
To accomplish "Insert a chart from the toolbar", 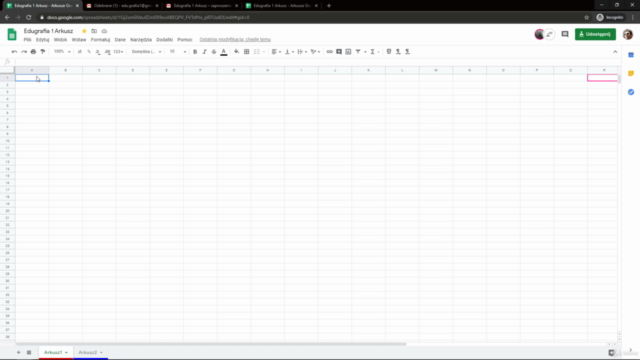I will coord(348,52).
